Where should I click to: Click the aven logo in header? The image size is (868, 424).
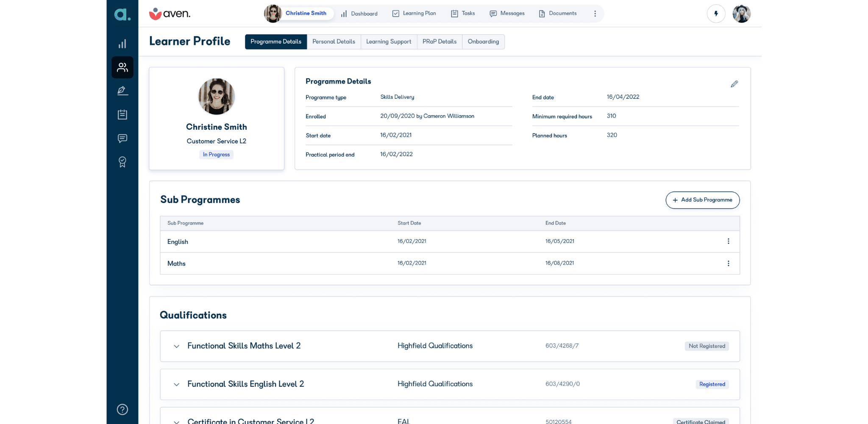point(170,14)
